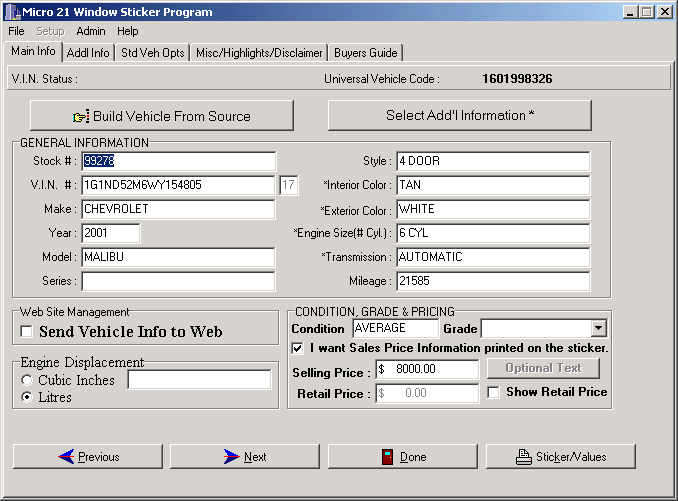Select the Main Info tab
The image size is (678, 501).
click(33, 51)
